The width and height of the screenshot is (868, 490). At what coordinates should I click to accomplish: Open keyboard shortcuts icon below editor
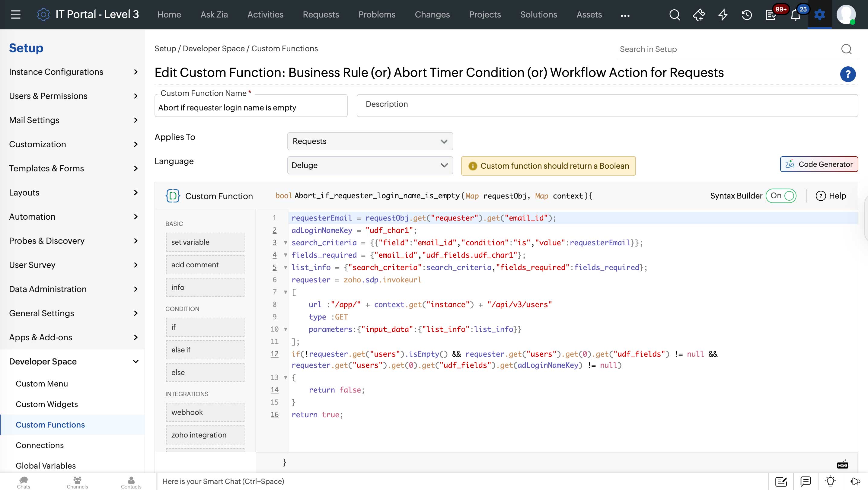click(x=842, y=465)
